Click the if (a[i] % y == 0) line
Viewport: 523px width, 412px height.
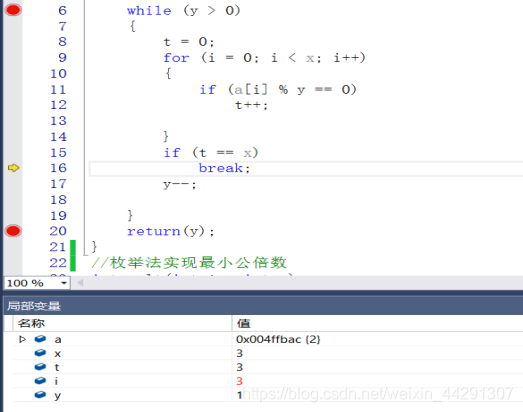(x=278, y=89)
